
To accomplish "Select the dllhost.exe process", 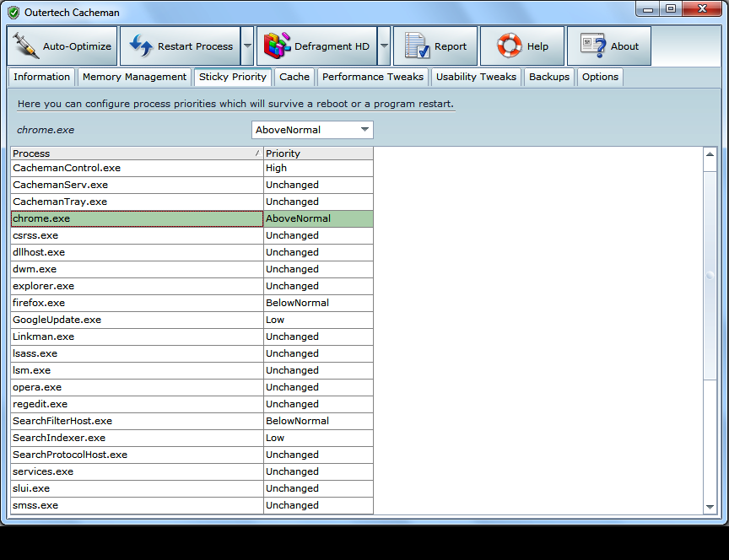I will [137, 252].
